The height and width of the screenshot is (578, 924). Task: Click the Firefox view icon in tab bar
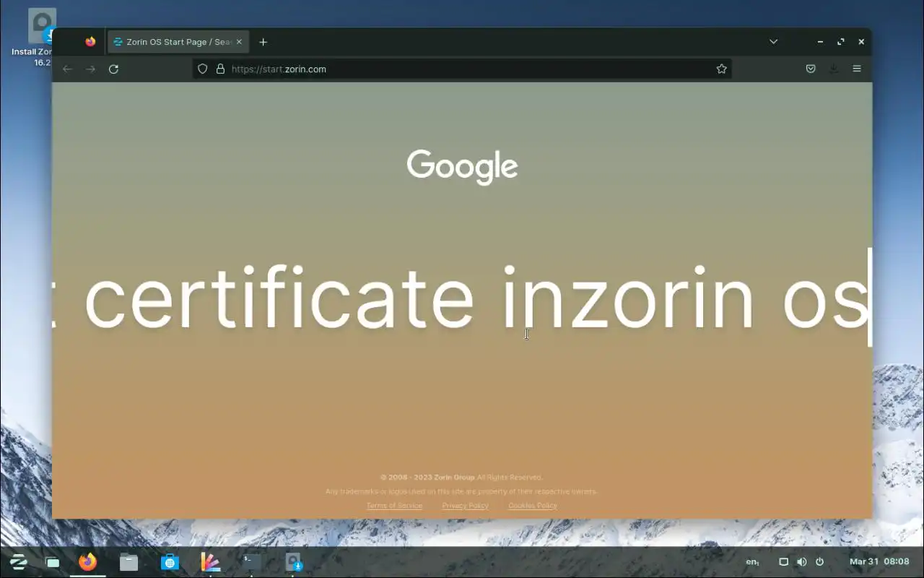[x=90, y=42]
